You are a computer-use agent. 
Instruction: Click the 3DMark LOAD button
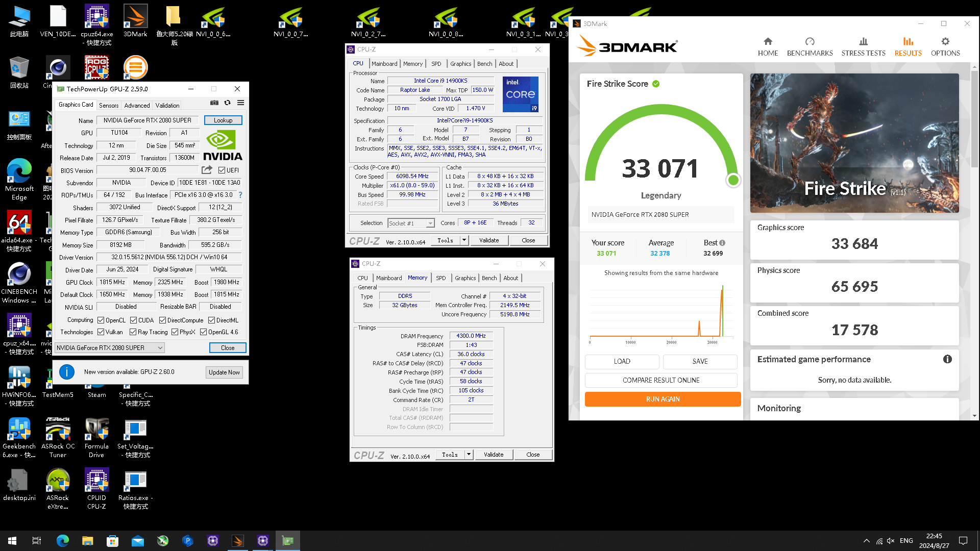[x=622, y=361]
